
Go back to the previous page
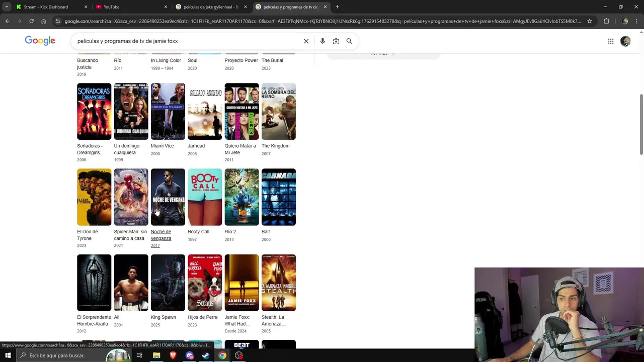pyautogui.click(x=7, y=21)
